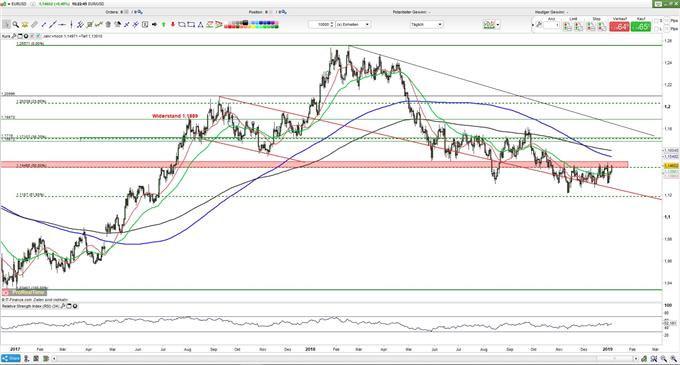This screenshot has height=365, width=680.
Task: Select the text box annotation tool
Action: 145,25
